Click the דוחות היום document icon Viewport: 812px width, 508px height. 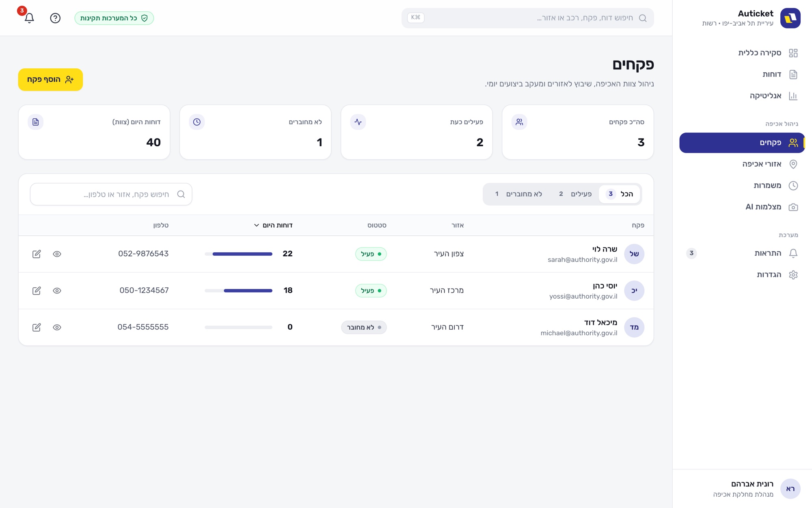(x=36, y=122)
